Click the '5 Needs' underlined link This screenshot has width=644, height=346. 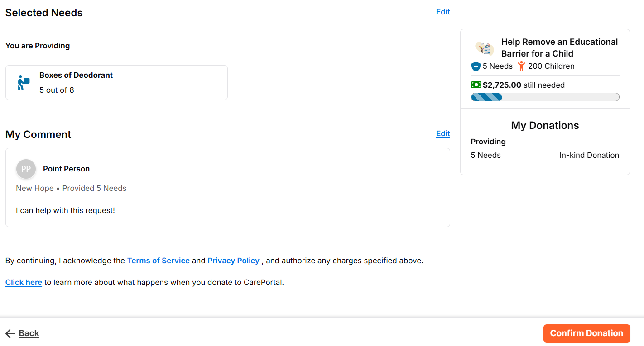point(485,155)
